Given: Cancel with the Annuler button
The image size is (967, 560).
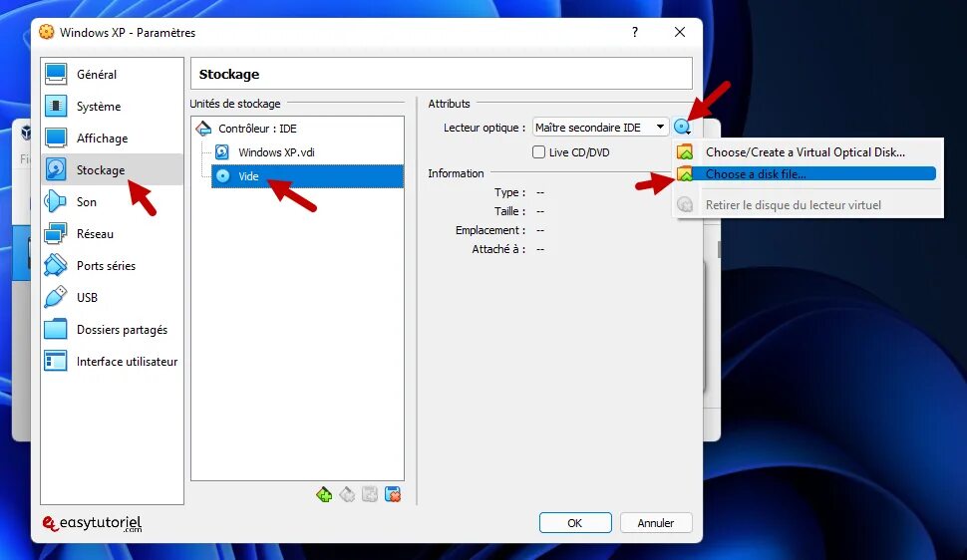Looking at the screenshot, I should 656,522.
